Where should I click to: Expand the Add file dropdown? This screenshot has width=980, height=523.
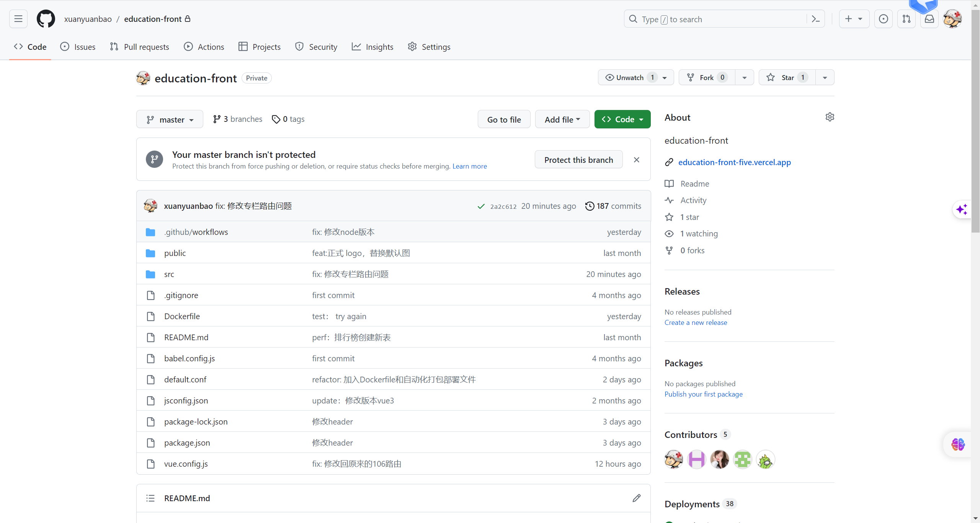coord(562,119)
